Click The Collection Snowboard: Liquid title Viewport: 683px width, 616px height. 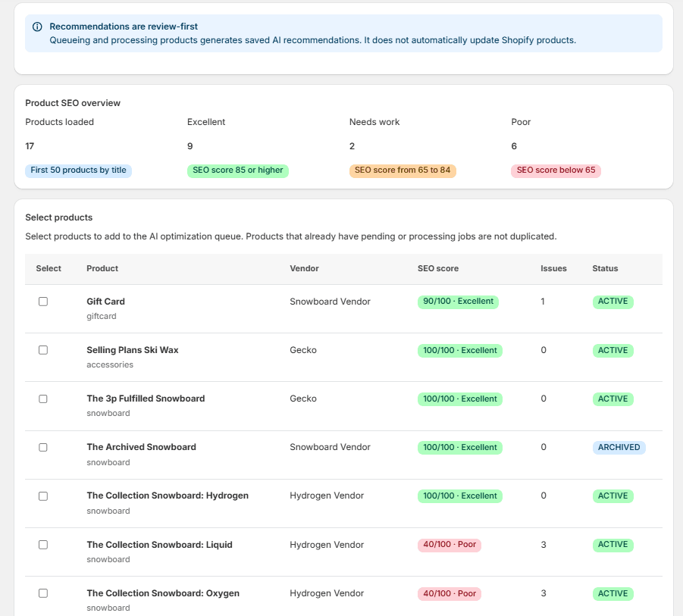tap(159, 545)
